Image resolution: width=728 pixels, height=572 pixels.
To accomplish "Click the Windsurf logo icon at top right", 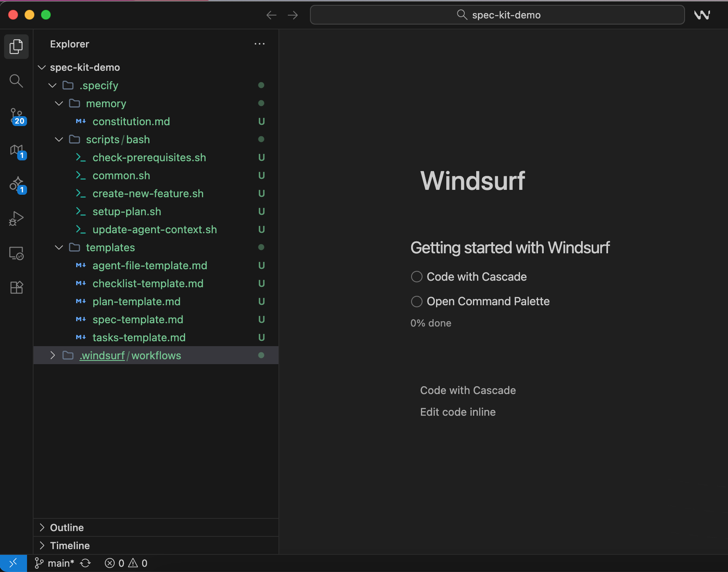I will click(x=702, y=15).
